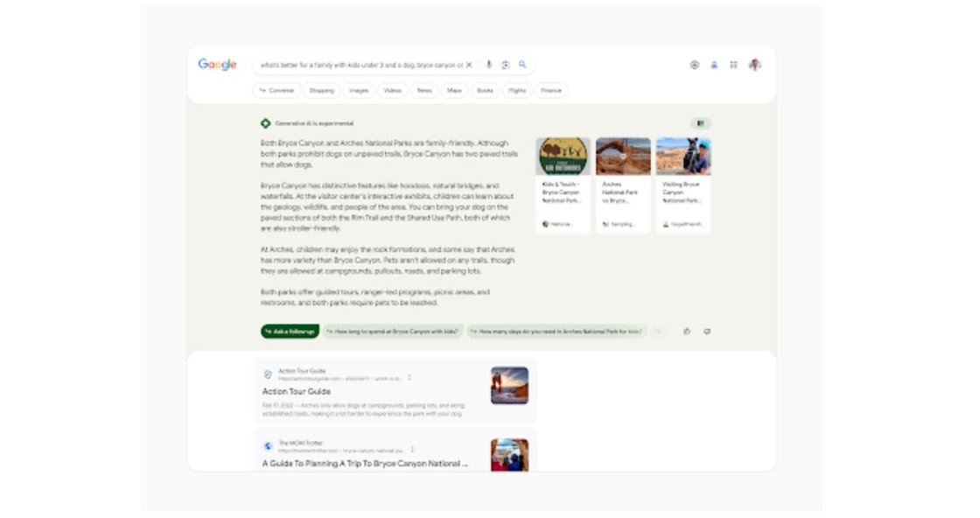This screenshot has width=980, height=518.
Task: Click the Action Tour Guide site name and URL
Action: (x=340, y=374)
